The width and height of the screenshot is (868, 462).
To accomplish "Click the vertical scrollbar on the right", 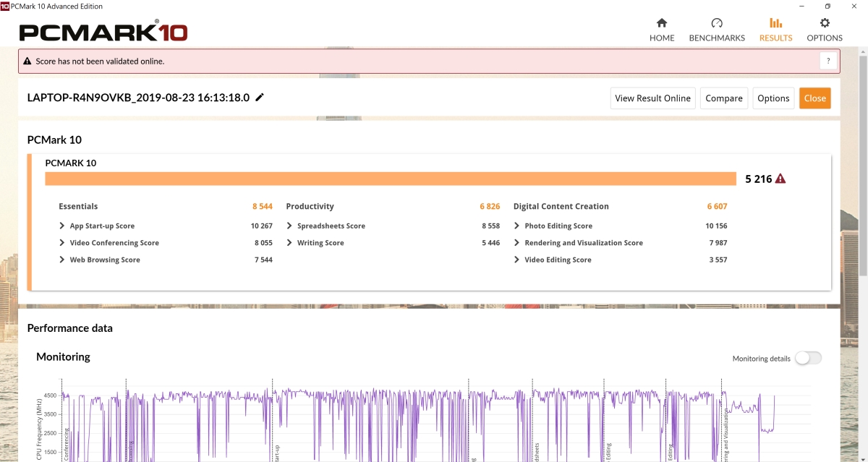I will pyautogui.click(x=862, y=217).
